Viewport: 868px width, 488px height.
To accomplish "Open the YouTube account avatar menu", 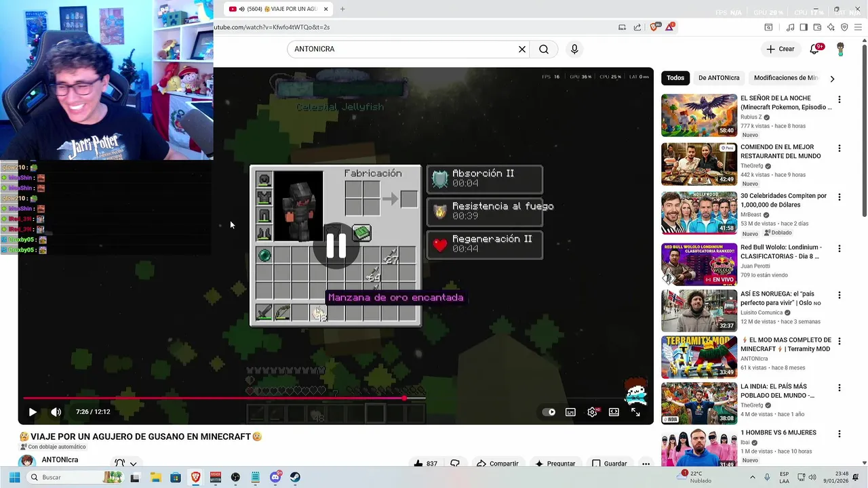I will (x=841, y=49).
